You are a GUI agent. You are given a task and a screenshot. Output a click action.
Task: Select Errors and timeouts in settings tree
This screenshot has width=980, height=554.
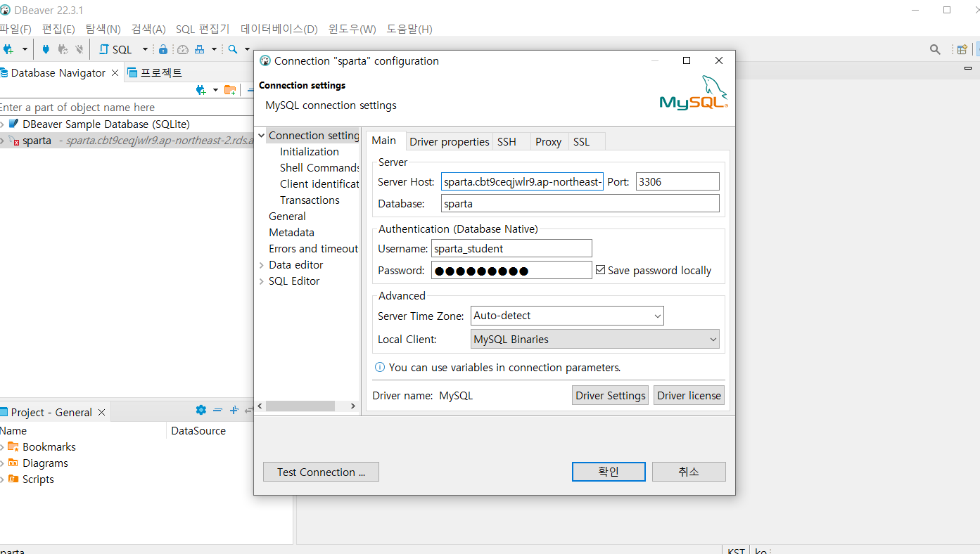coord(314,248)
